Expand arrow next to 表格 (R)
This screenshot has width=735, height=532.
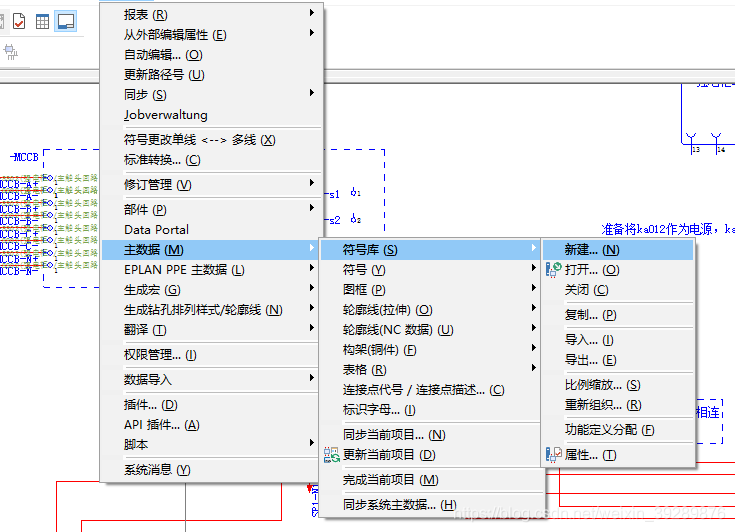[x=533, y=368]
